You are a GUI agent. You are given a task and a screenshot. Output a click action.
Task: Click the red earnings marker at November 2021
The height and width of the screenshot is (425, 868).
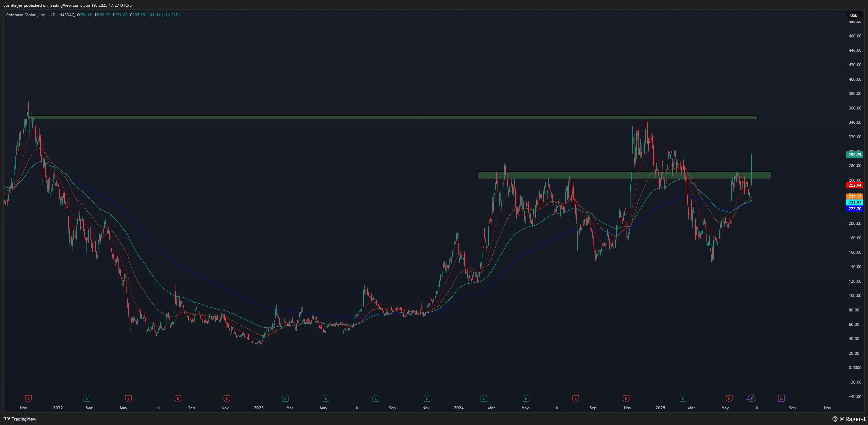pyautogui.click(x=28, y=398)
